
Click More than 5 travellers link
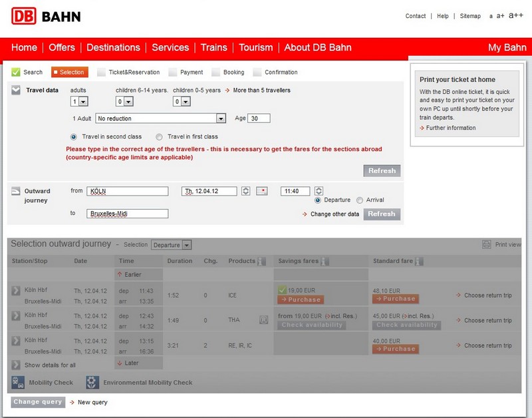(261, 91)
